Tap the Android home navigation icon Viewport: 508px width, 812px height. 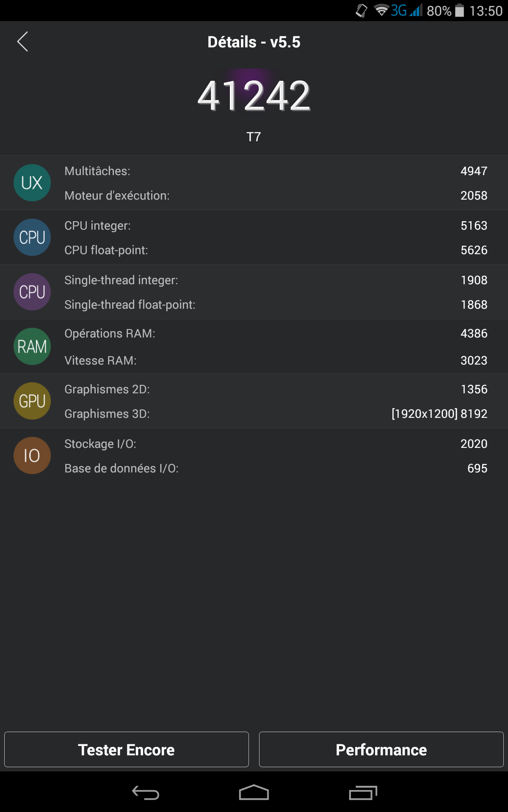(x=254, y=793)
